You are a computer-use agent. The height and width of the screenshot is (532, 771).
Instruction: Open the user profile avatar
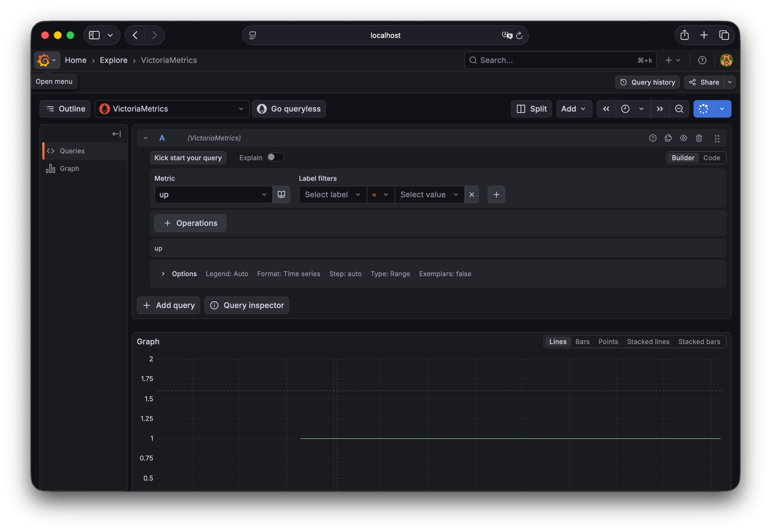pyautogui.click(x=726, y=60)
